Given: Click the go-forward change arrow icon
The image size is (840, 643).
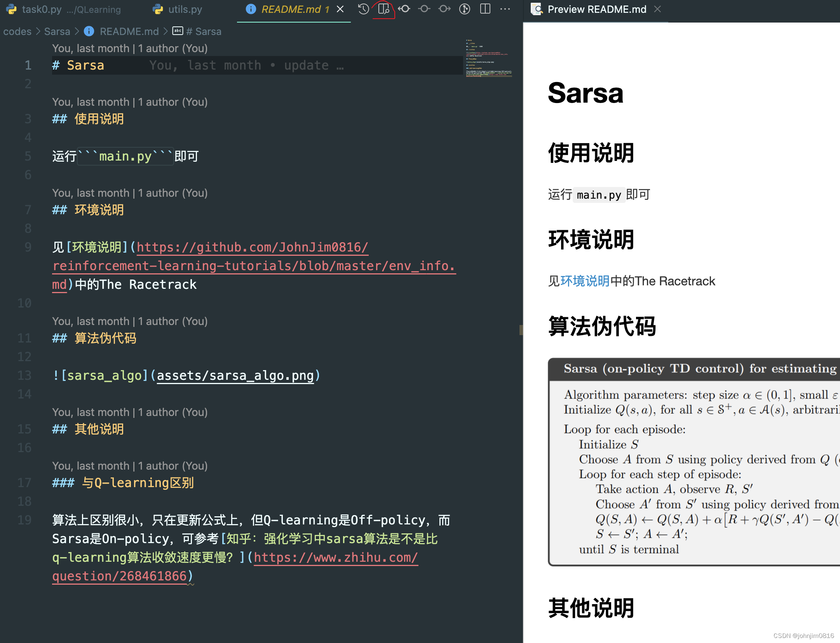Looking at the screenshot, I should 444,9.
